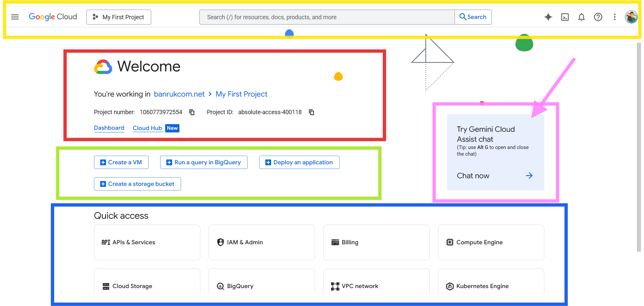644x306 pixels.
Task: Click Create a storage bucket button
Action: point(138,184)
